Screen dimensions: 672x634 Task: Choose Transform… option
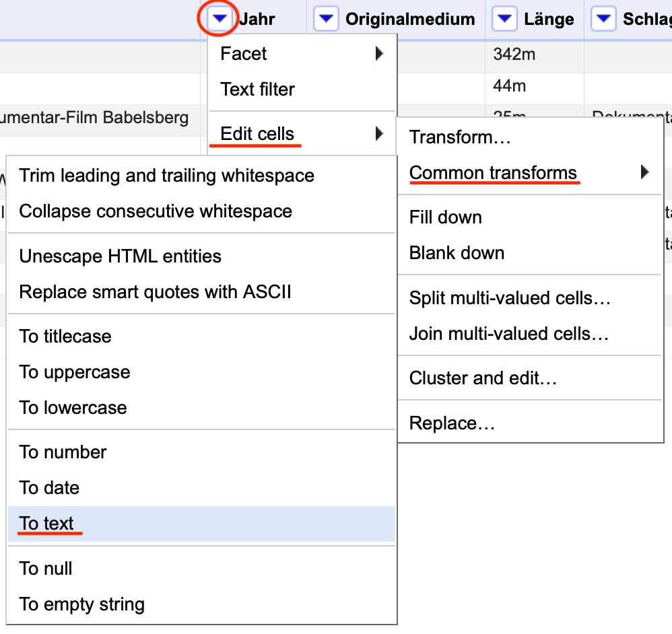[x=460, y=137]
